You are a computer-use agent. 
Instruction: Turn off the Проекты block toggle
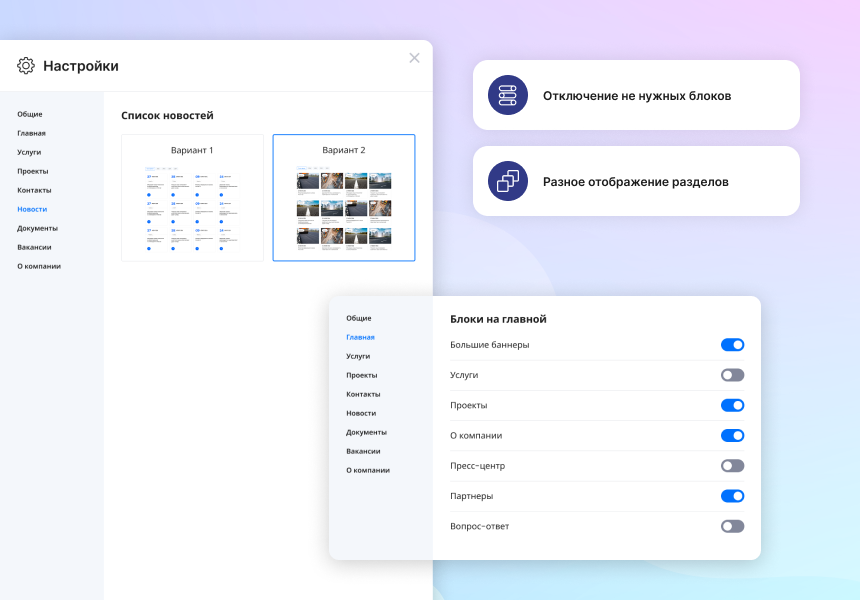pos(732,405)
